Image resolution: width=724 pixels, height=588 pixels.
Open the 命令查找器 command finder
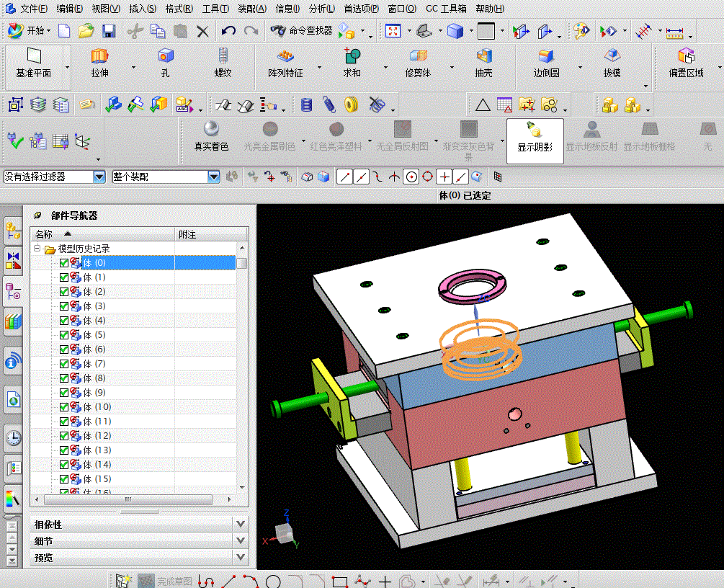tap(302, 31)
